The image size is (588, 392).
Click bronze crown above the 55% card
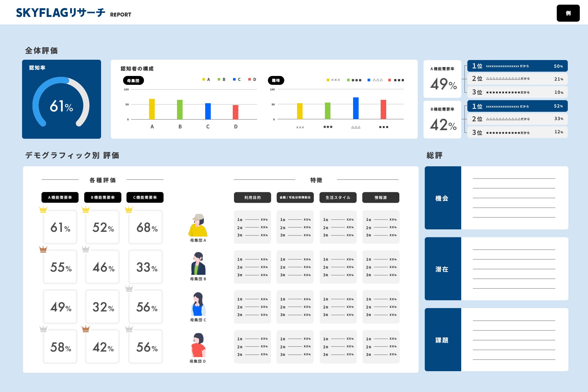[x=43, y=249]
